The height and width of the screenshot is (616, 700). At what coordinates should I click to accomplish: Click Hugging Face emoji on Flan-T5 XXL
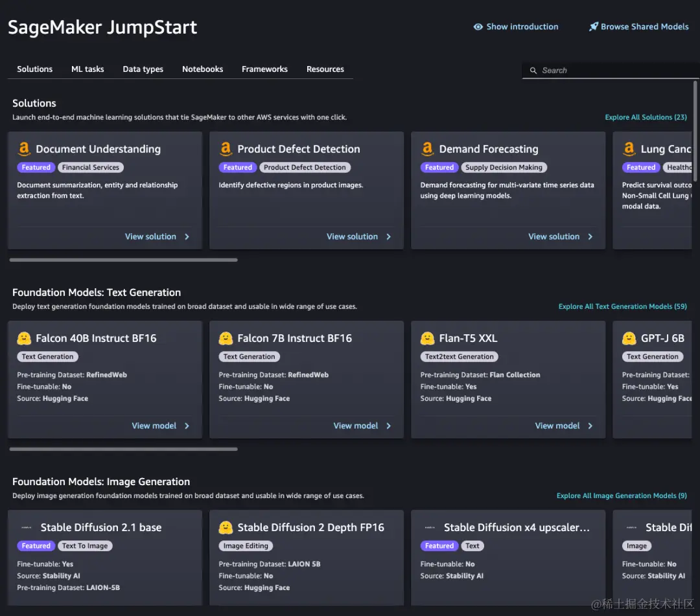[x=428, y=338]
